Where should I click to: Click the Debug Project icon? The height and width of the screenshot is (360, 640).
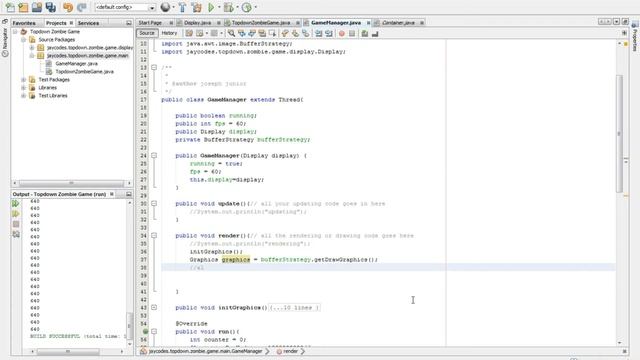(229, 7)
